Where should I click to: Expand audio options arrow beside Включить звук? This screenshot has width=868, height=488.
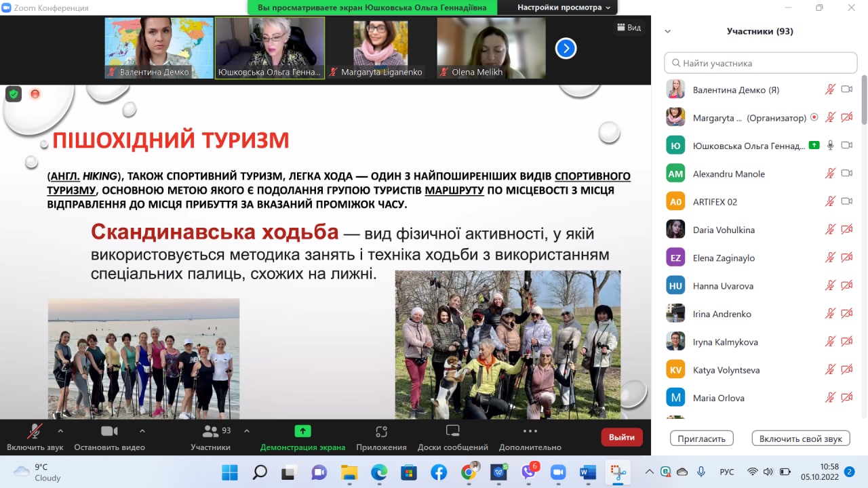(60, 430)
